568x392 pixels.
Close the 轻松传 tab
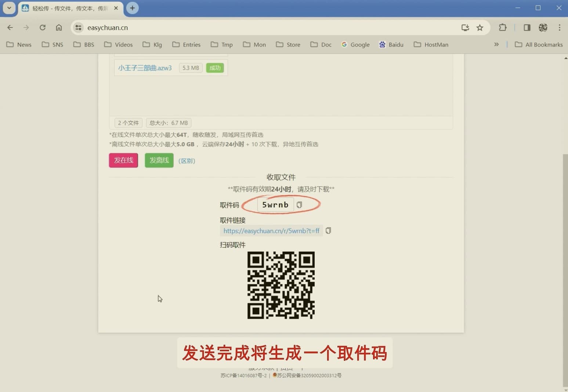coord(116,8)
